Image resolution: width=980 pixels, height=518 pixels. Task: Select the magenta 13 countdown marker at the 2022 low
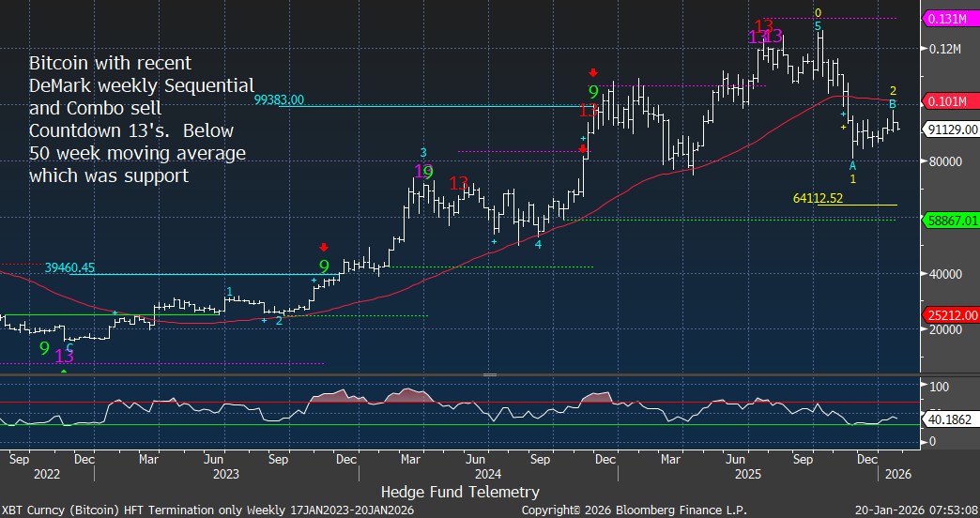64,357
